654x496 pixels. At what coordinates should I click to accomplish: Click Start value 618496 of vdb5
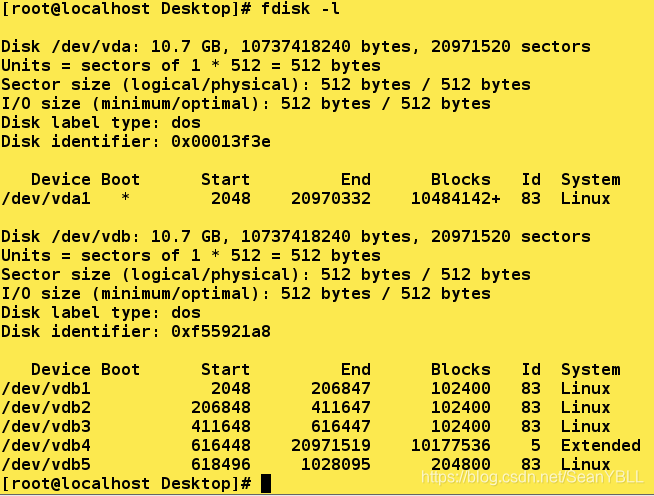[221, 465]
